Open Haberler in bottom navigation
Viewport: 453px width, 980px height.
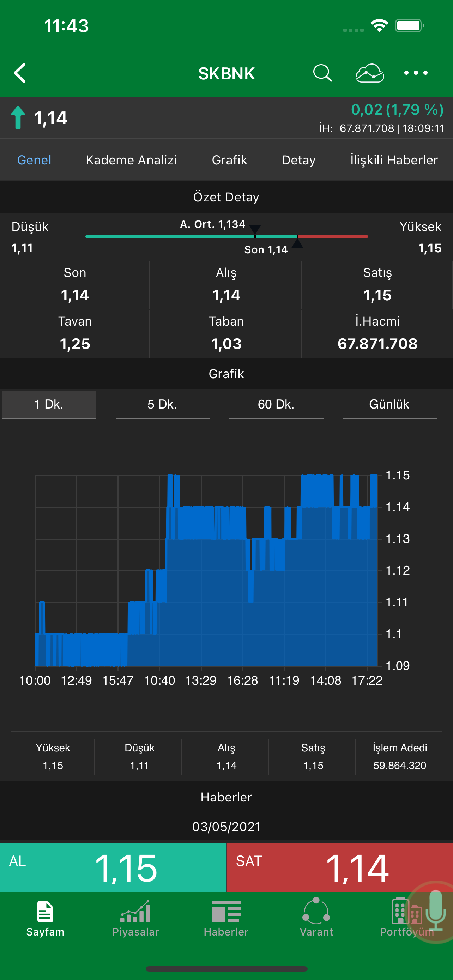(x=226, y=919)
